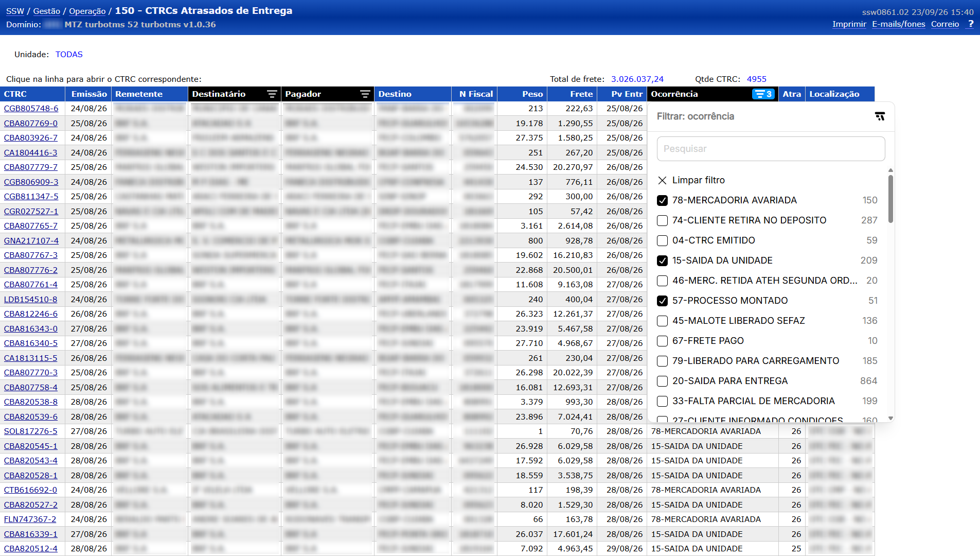Go to SSW breadcrumb link

point(15,11)
